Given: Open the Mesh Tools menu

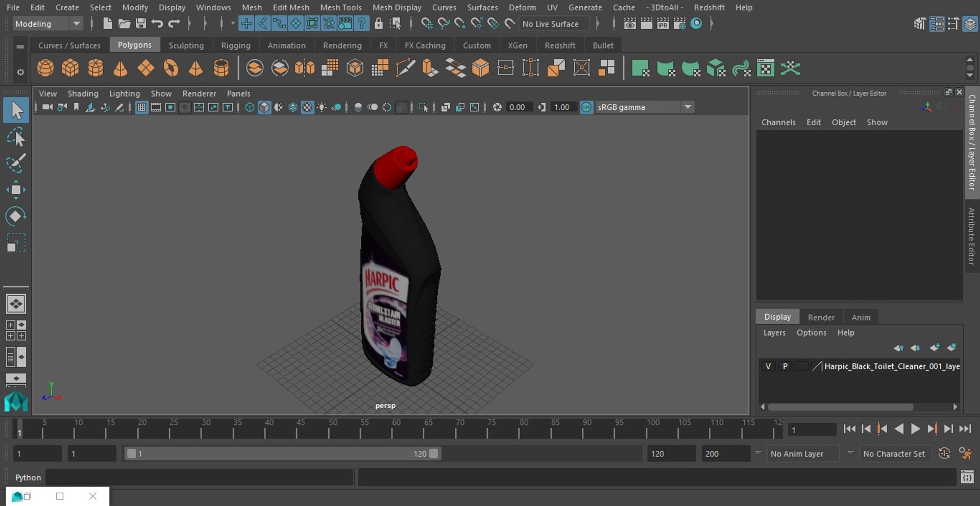Looking at the screenshot, I should point(340,7).
